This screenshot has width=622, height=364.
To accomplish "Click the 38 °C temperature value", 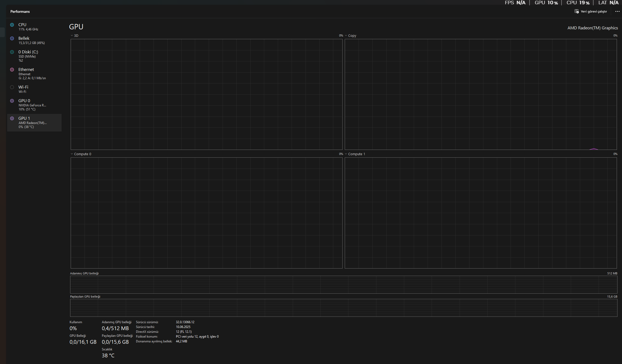I will click(108, 355).
